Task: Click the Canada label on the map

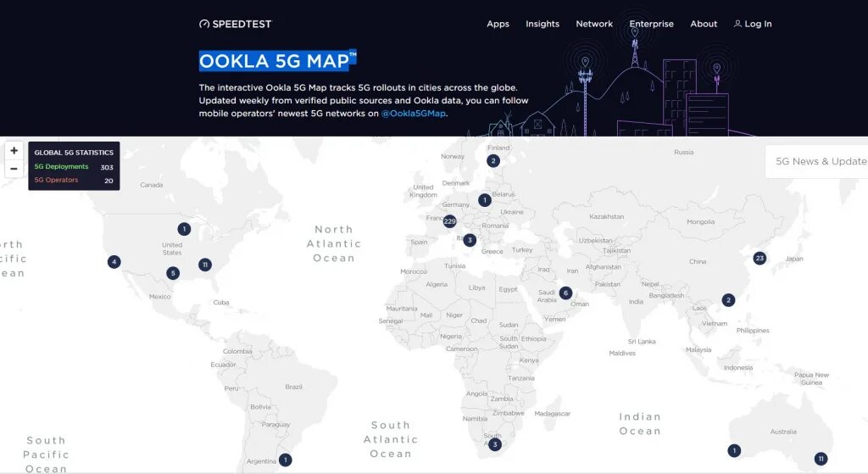Action: click(151, 185)
